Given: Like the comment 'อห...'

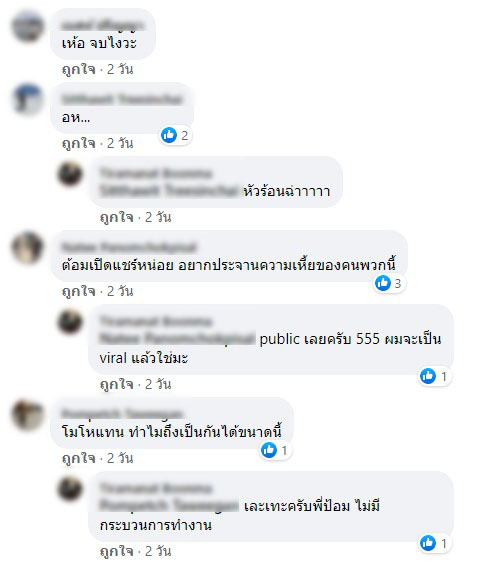Looking at the screenshot, I should (78, 143).
